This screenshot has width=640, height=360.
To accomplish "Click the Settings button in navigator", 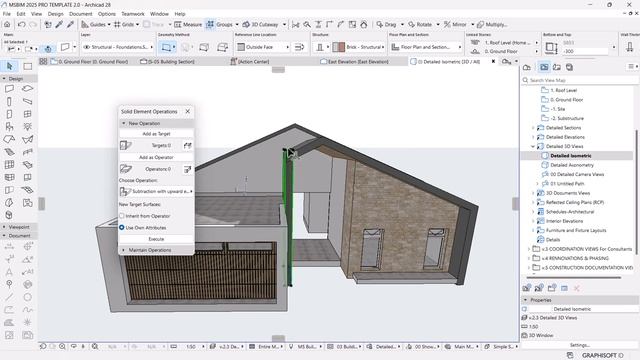I will point(580,345).
